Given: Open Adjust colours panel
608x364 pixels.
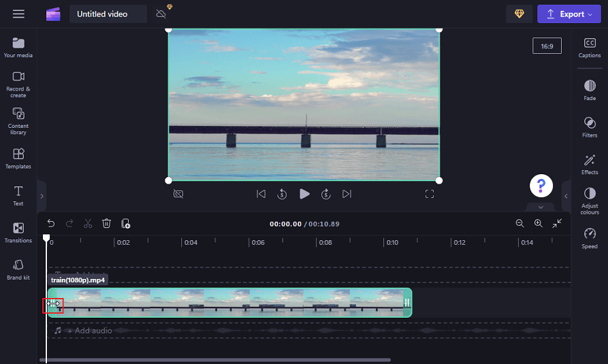Looking at the screenshot, I should [x=590, y=201].
